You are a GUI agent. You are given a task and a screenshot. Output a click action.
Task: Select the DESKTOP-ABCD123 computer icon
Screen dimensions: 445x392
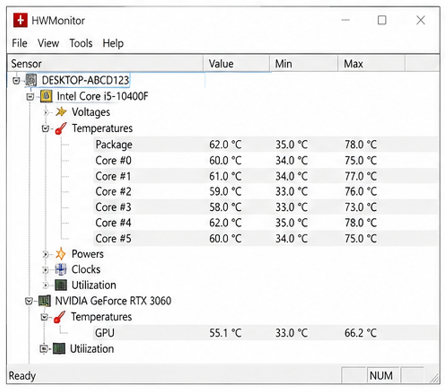click(x=31, y=80)
